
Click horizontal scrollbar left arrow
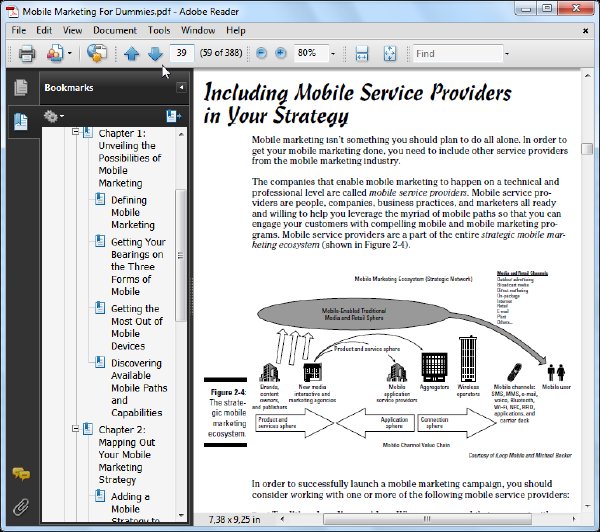click(282, 519)
